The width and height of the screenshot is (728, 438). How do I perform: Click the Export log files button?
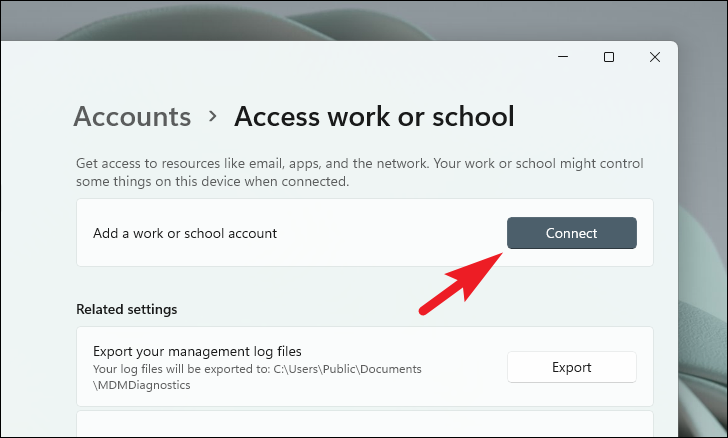572,367
